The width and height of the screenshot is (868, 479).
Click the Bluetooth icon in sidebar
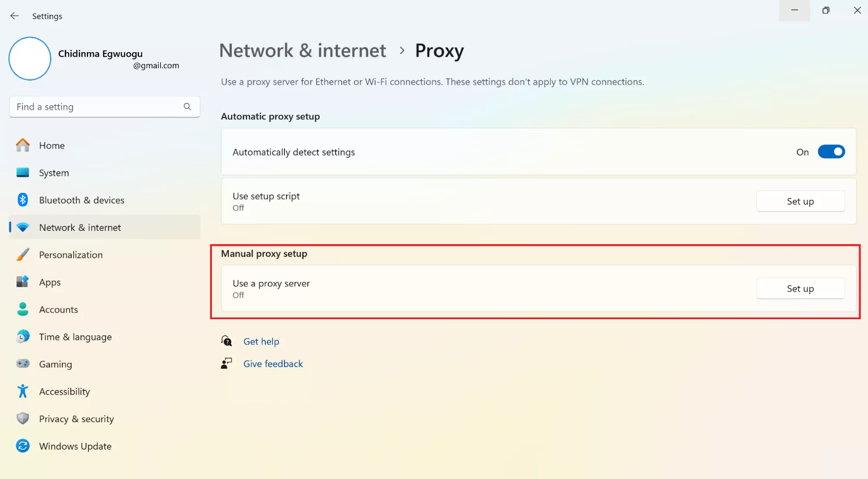pos(23,200)
